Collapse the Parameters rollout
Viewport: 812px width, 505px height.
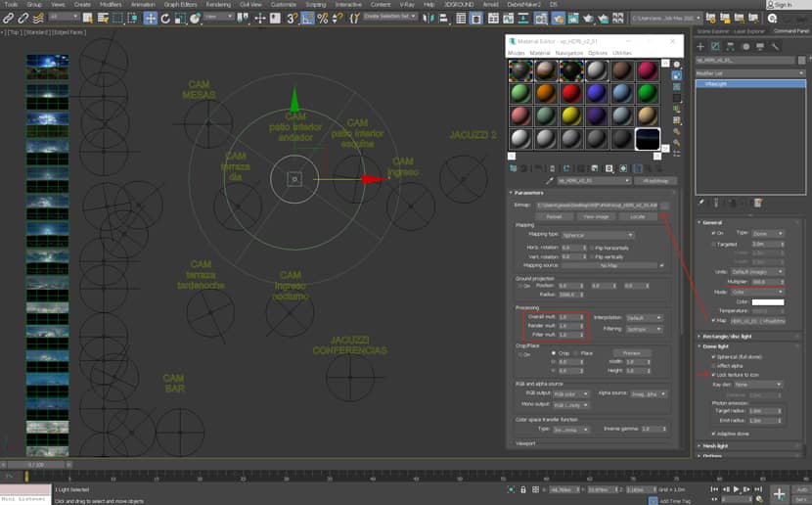coord(528,193)
